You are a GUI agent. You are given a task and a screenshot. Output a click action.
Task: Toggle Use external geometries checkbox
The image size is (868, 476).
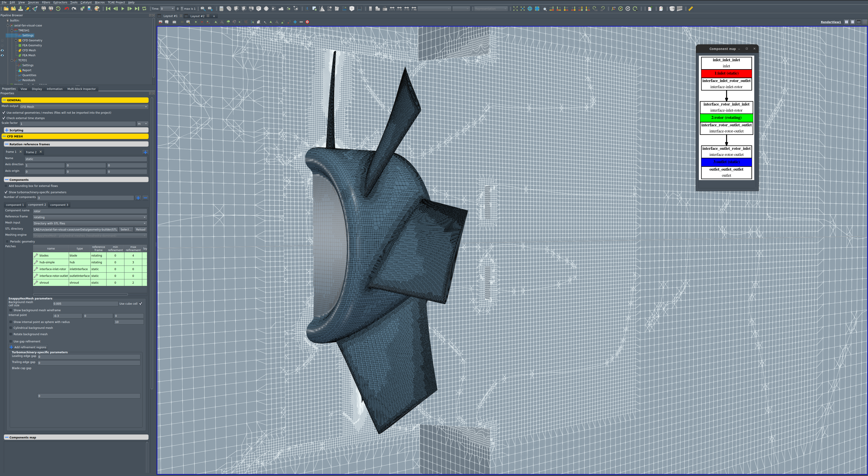pos(4,113)
